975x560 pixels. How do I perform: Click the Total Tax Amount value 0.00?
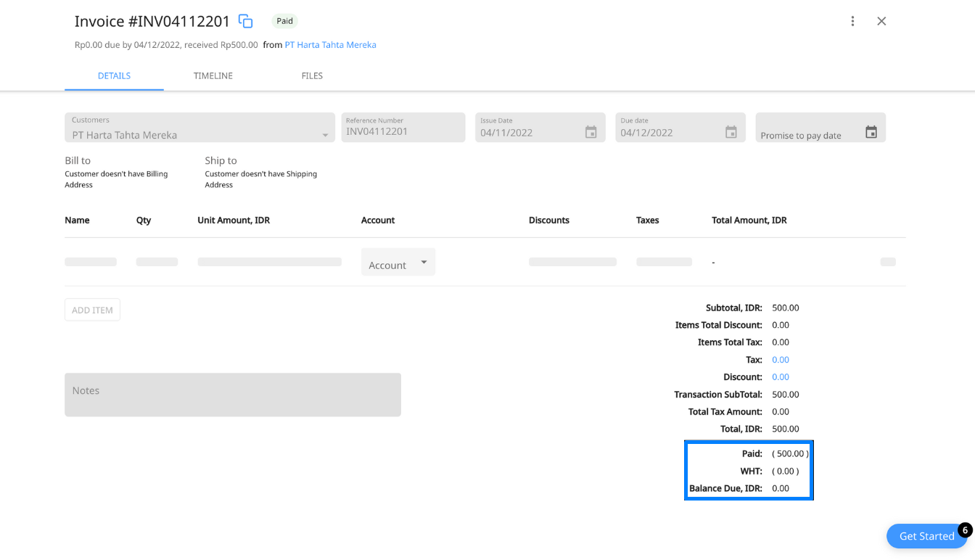click(781, 411)
